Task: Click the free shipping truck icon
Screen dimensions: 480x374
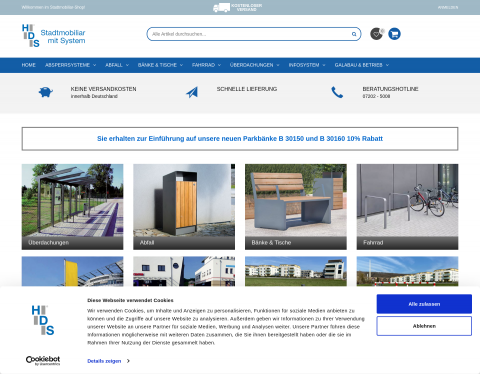Action: [221, 7]
